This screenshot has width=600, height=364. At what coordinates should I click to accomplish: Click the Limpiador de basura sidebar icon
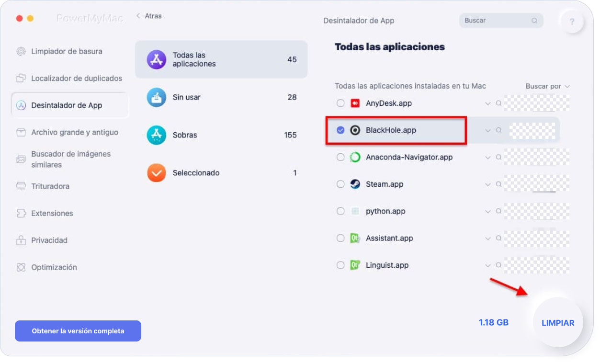[21, 51]
